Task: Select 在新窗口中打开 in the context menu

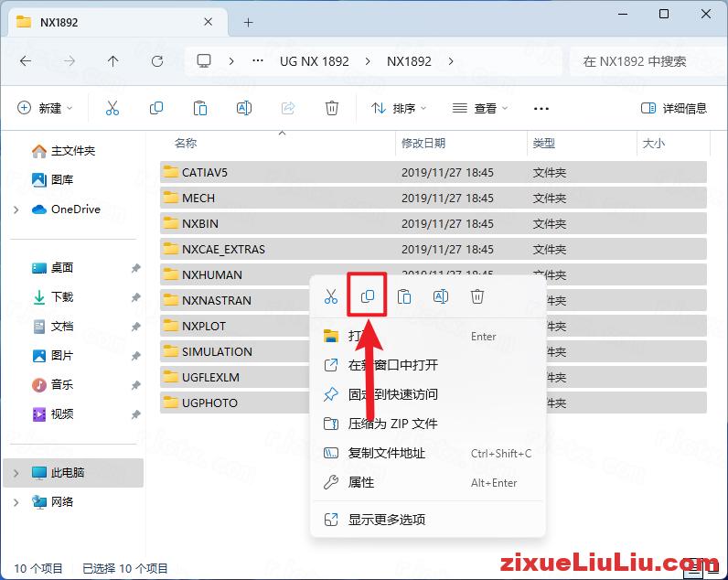Action: coord(427,365)
